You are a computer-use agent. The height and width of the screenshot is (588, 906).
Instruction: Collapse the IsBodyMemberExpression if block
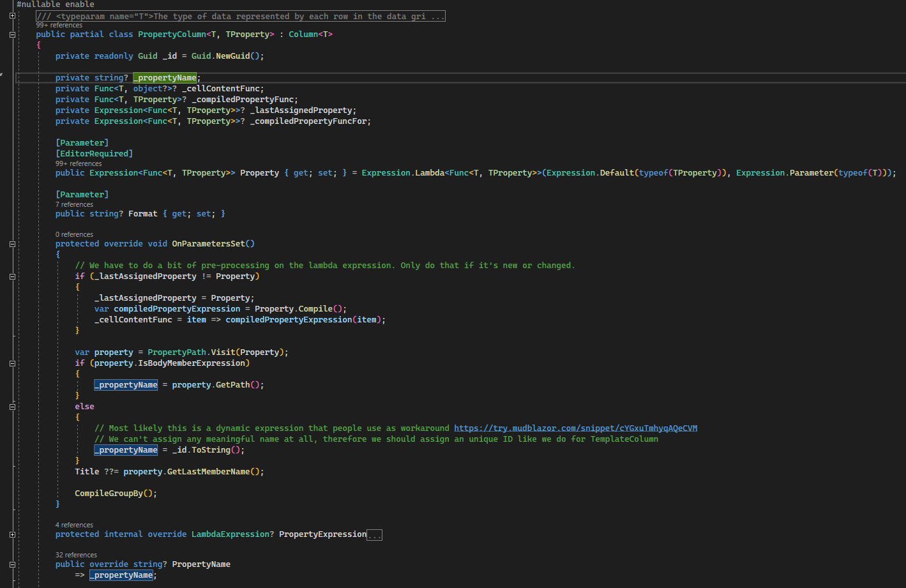[11, 363]
